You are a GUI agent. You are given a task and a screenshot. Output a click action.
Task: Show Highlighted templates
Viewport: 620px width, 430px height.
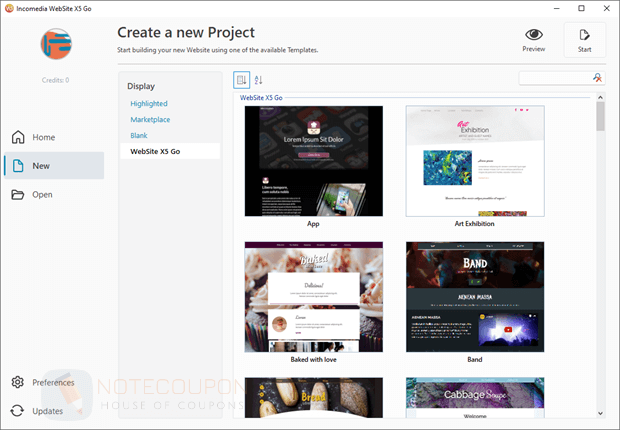point(149,104)
